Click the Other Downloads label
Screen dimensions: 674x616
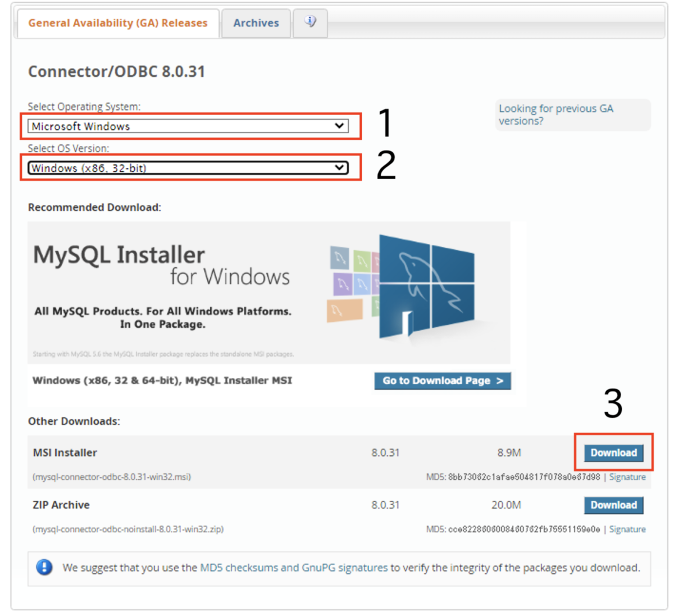[x=74, y=421]
